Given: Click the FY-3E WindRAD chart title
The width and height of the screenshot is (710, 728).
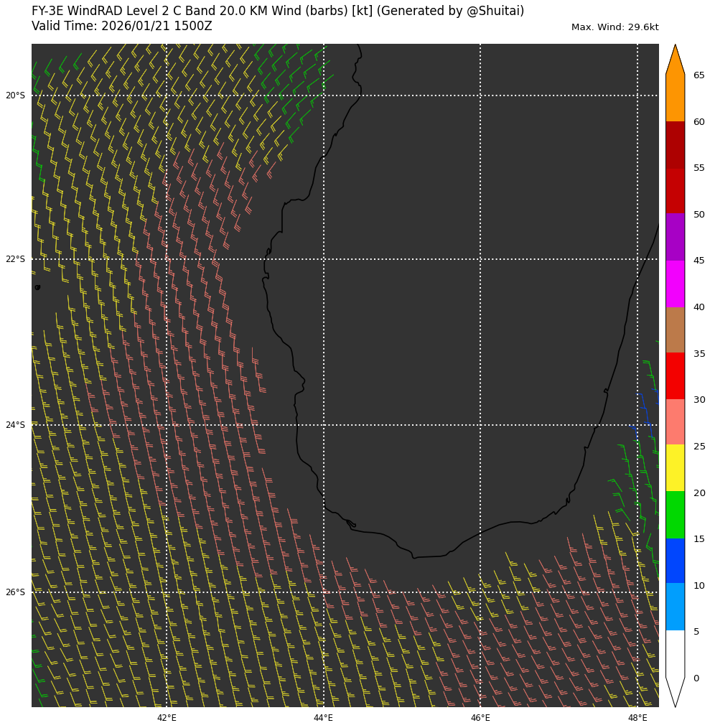Looking at the screenshot, I should point(277,11).
